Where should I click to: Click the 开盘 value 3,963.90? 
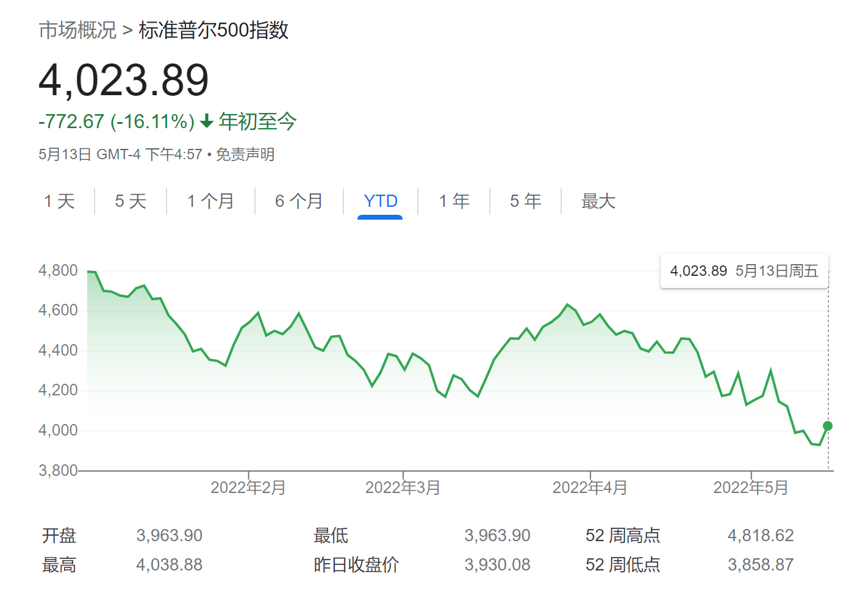pyautogui.click(x=170, y=536)
